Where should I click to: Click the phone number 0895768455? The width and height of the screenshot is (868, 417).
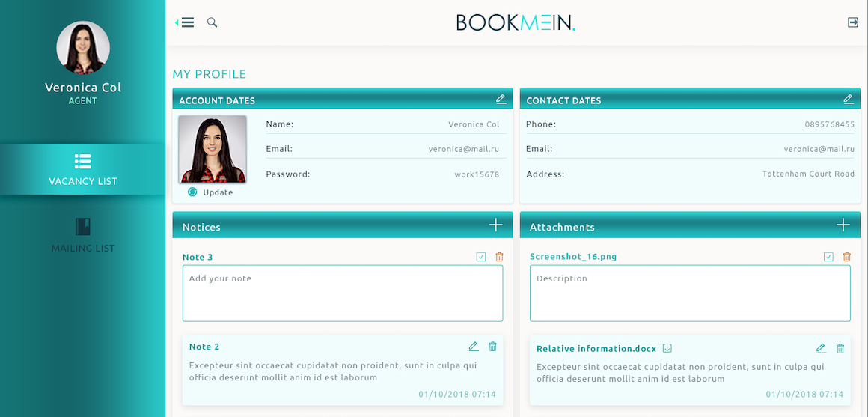coord(829,124)
